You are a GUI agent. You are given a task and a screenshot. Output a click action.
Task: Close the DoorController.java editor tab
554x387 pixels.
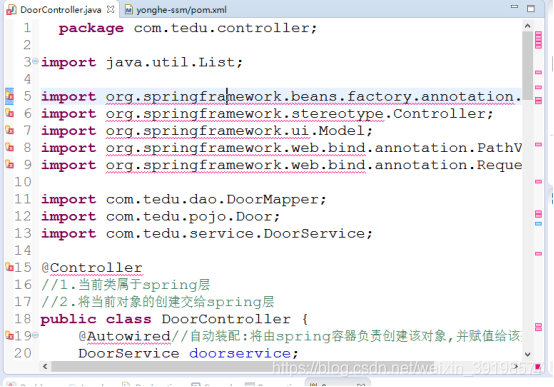(x=111, y=10)
